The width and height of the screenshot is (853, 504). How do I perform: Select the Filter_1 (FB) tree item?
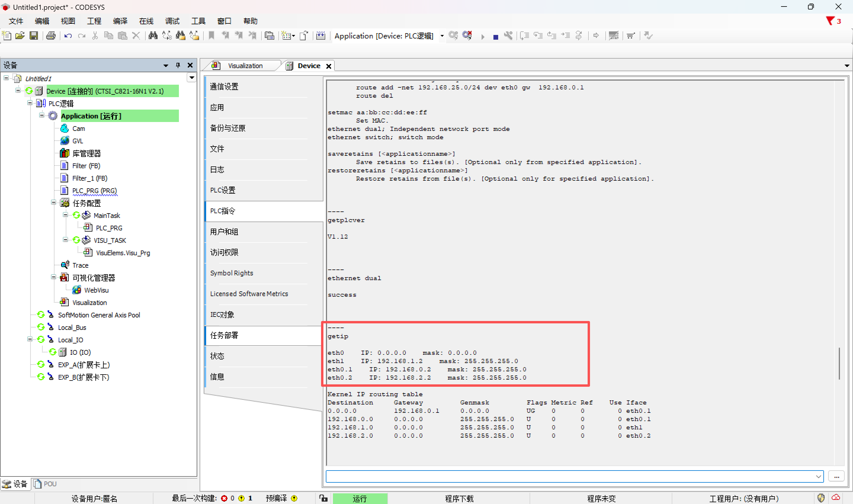coord(90,178)
